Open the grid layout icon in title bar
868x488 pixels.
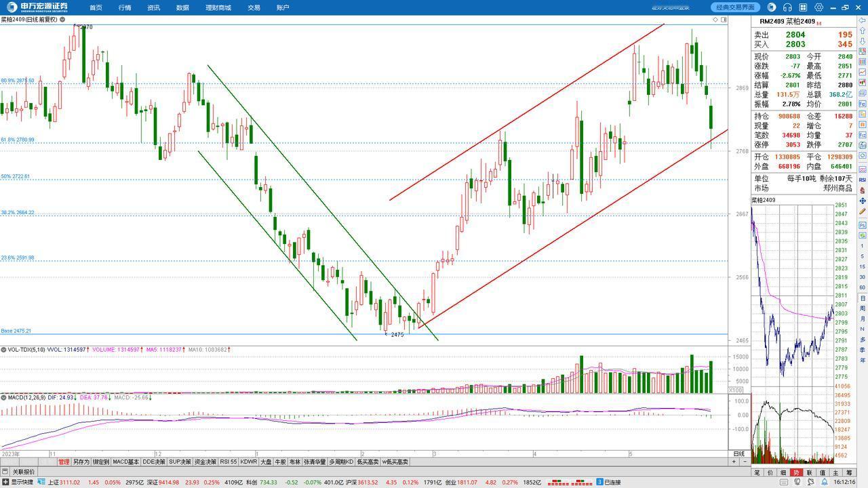point(804,7)
